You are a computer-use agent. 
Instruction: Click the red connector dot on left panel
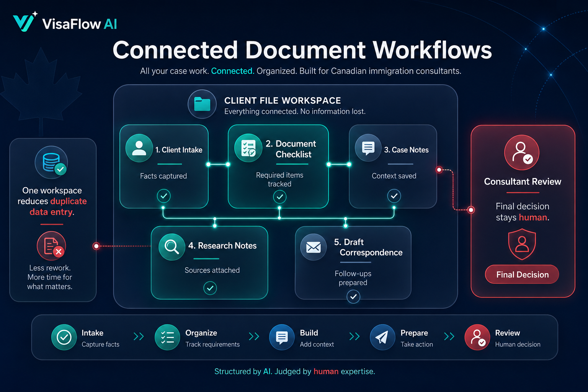pos(96,246)
